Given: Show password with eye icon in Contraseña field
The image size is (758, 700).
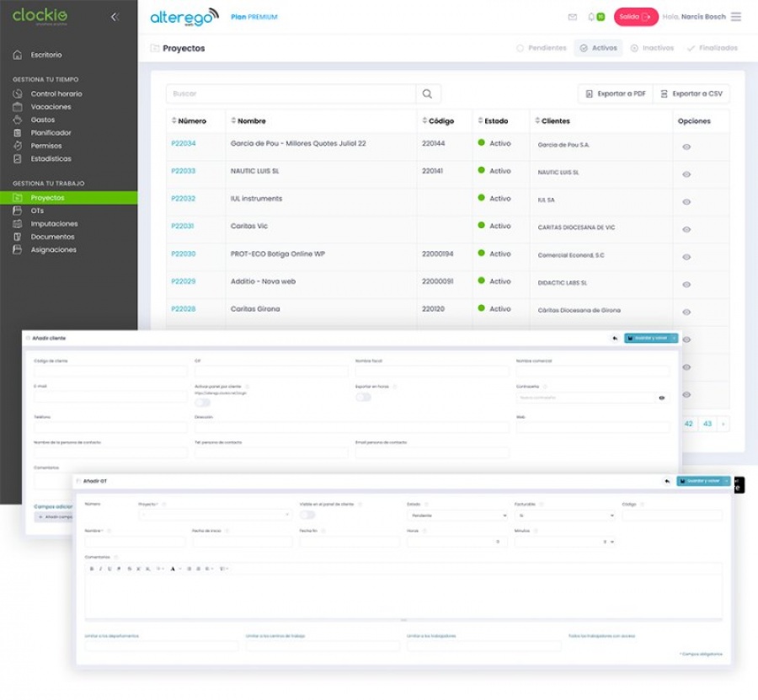Looking at the screenshot, I should coord(662,398).
